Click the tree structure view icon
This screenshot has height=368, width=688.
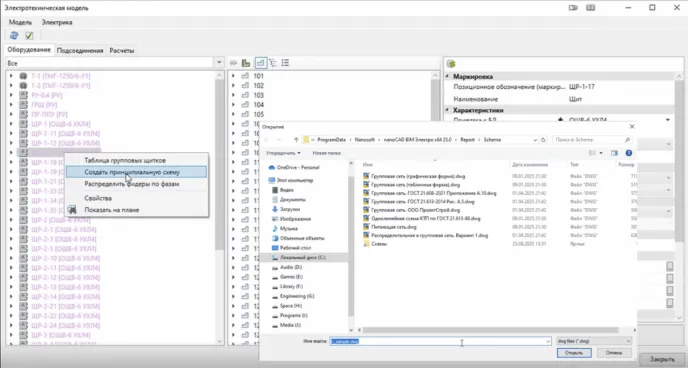[x=273, y=63]
